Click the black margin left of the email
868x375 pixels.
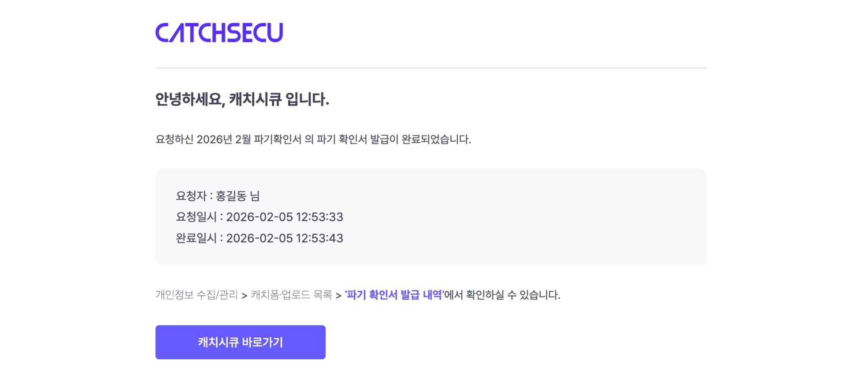[57, 187]
